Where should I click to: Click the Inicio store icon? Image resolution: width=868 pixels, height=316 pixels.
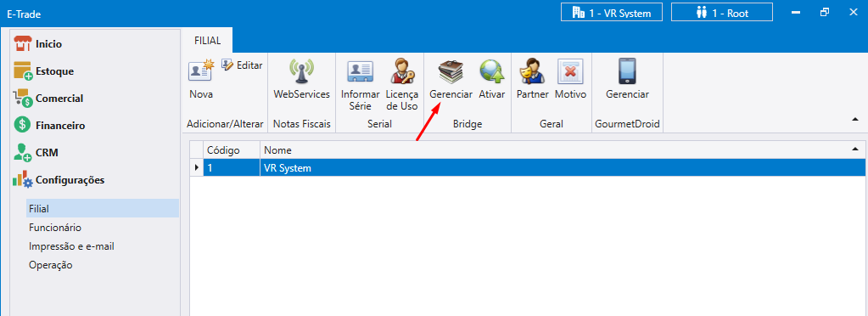pos(23,44)
